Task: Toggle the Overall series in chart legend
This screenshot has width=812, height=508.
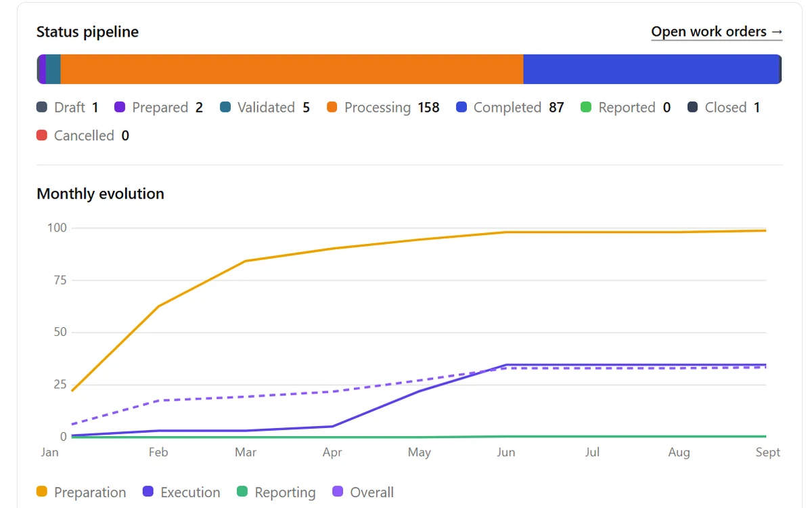Action: pyautogui.click(x=363, y=492)
